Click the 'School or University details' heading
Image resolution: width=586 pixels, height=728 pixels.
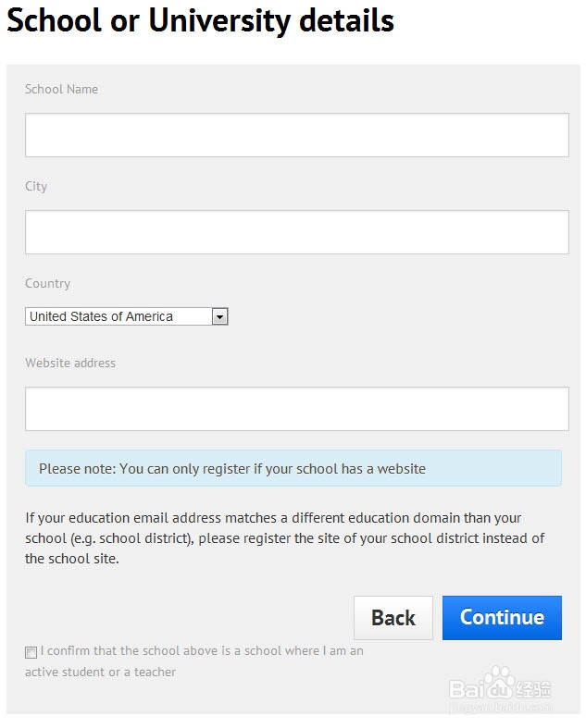tap(200, 20)
